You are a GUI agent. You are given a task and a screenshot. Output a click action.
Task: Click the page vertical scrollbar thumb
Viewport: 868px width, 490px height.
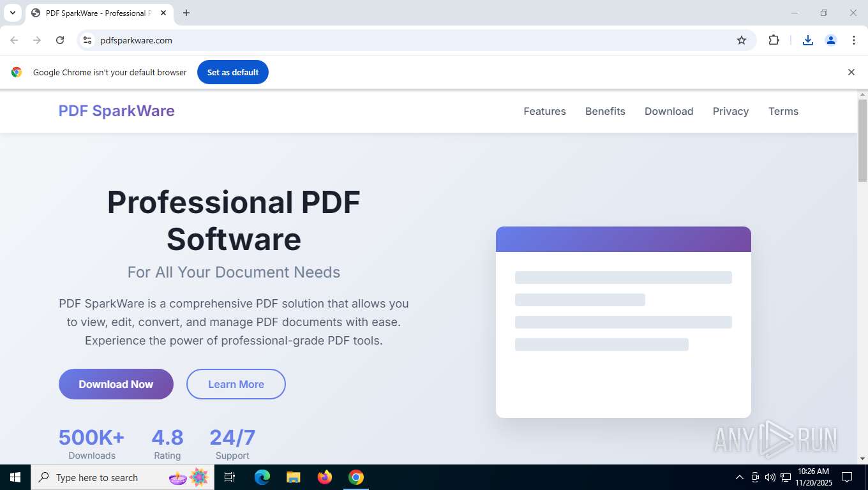[862, 140]
